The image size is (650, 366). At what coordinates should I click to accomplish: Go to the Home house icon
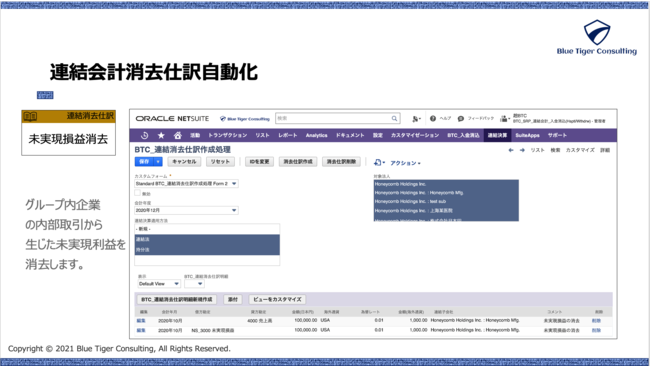(x=178, y=135)
